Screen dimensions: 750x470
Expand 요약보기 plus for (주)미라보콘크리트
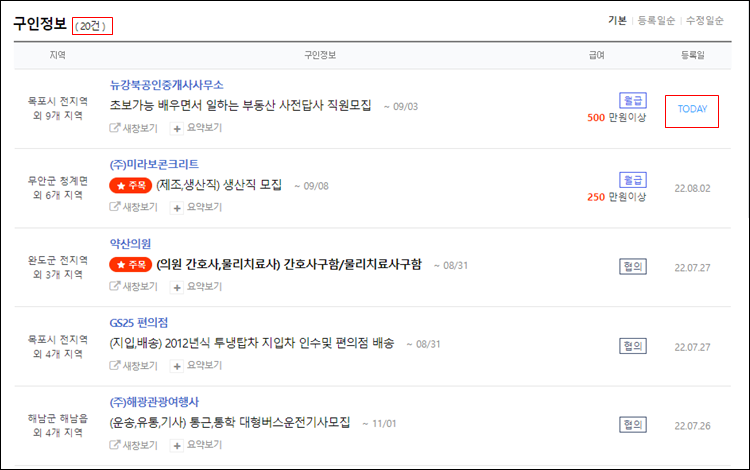click(x=197, y=208)
